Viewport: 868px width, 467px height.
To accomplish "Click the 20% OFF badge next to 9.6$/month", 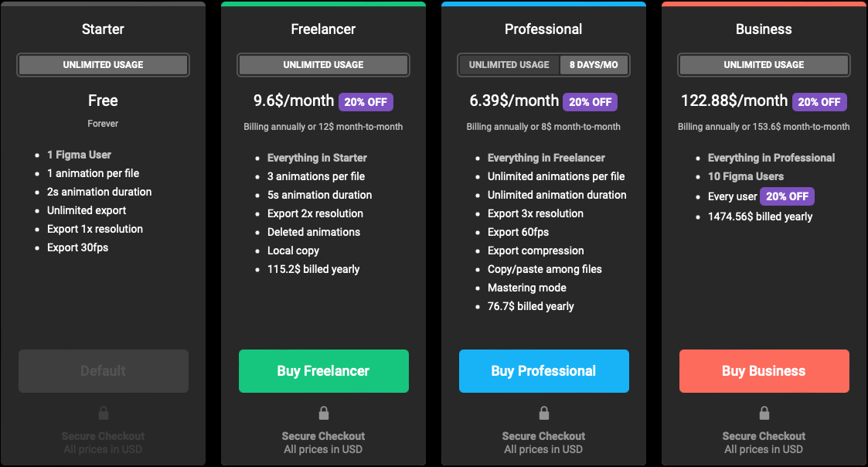I will 366,102.
